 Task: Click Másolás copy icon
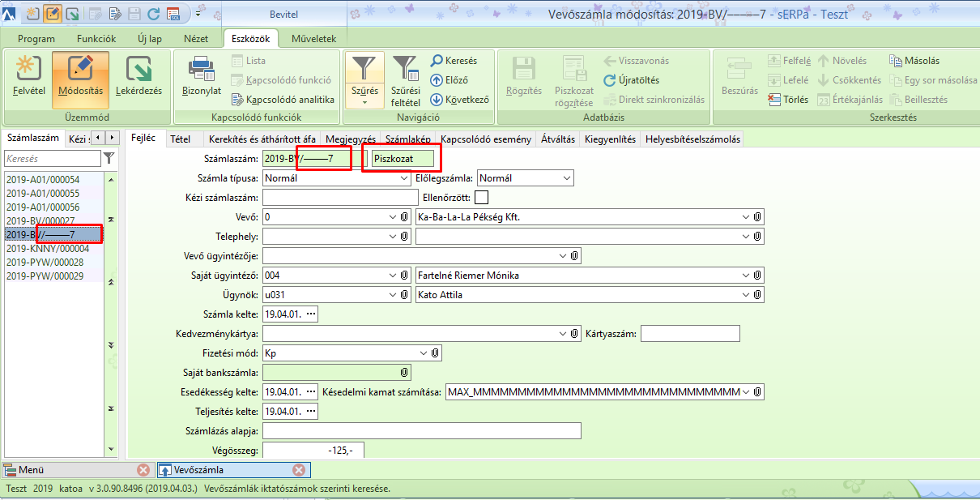[914, 61]
